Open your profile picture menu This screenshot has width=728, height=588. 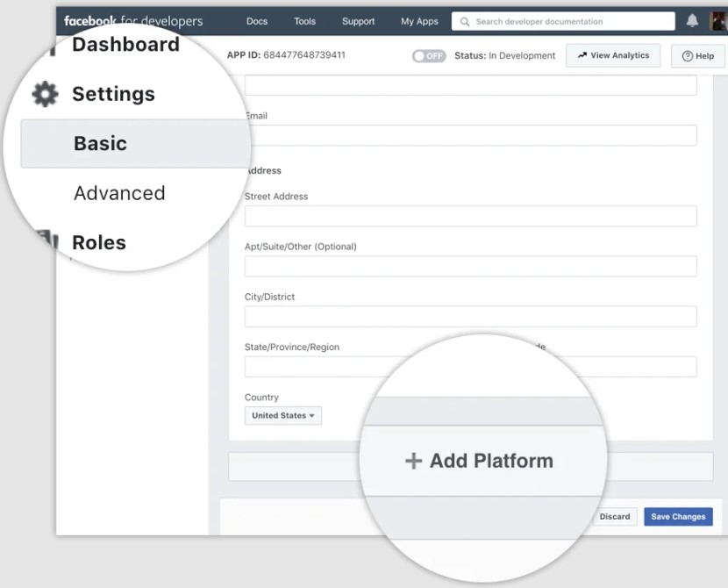tap(719, 21)
